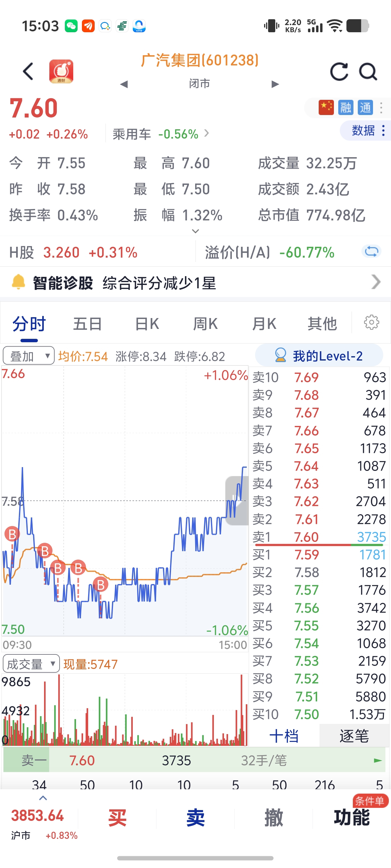Open 沪市 index 3853.64
This screenshot has width=391, height=868.
38,816
